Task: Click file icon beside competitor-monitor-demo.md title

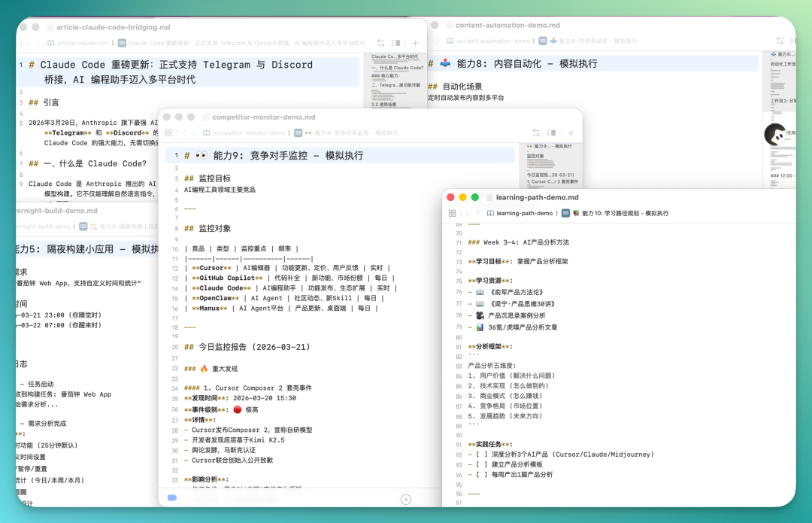Action: (205, 117)
